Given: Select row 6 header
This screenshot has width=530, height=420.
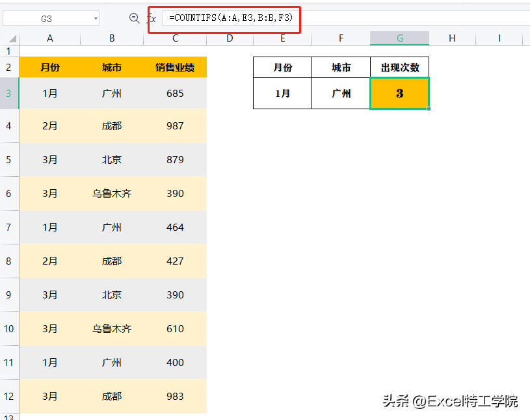Looking at the screenshot, I should coord(9,193).
